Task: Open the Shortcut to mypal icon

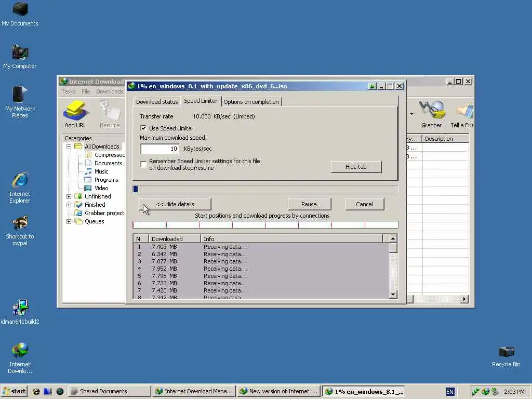Action: (20, 230)
